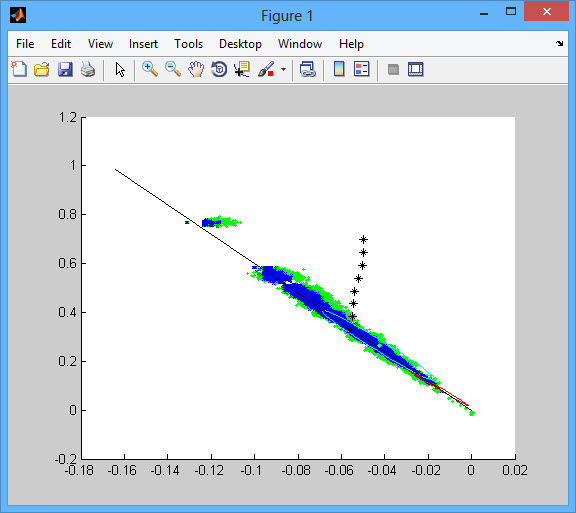Select the Pan hand tool
Image resolution: width=576 pixels, height=513 pixels.
(196, 69)
